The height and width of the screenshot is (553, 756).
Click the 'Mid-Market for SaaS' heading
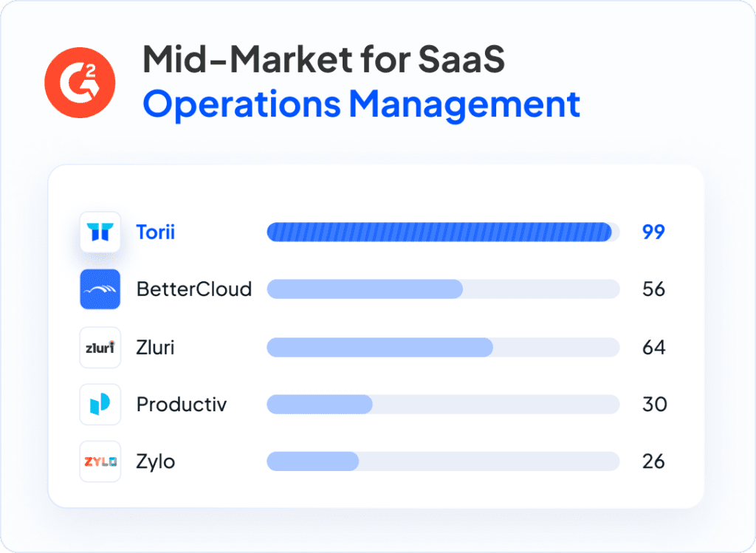click(324, 59)
